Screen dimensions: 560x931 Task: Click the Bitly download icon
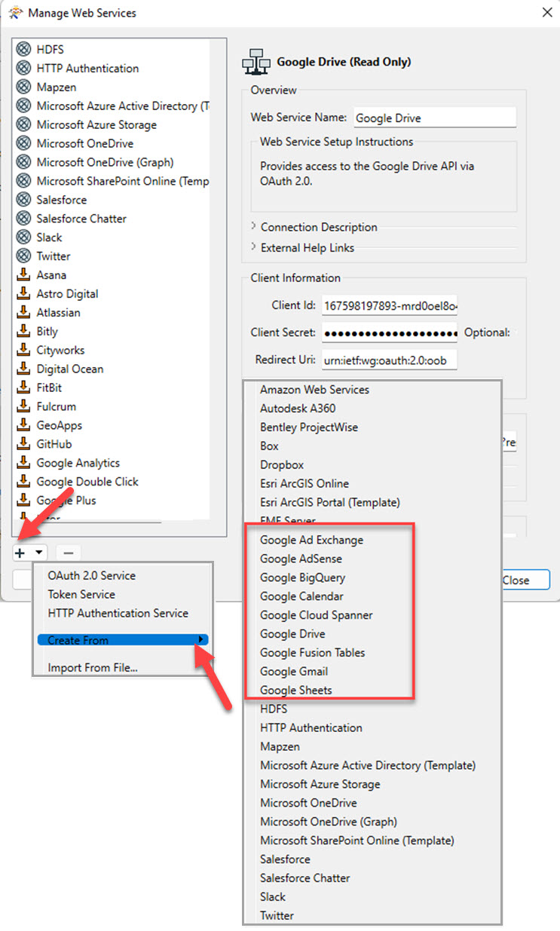[x=23, y=332]
